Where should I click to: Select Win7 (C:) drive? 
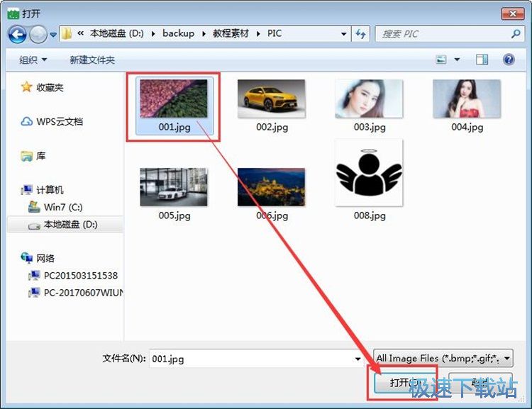point(63,207)
